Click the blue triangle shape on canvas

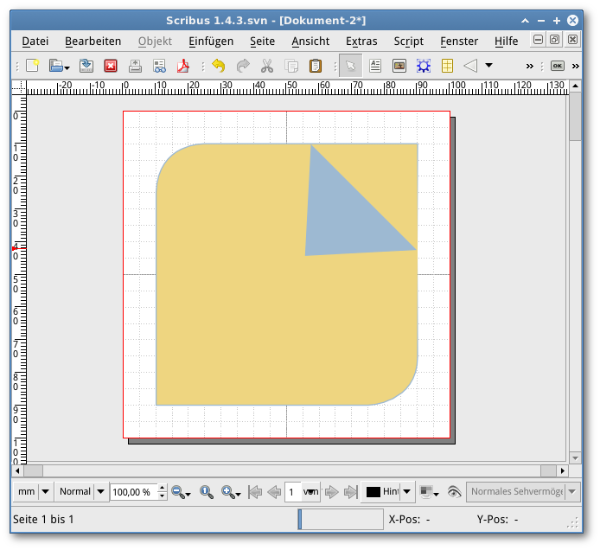point(345,215)
